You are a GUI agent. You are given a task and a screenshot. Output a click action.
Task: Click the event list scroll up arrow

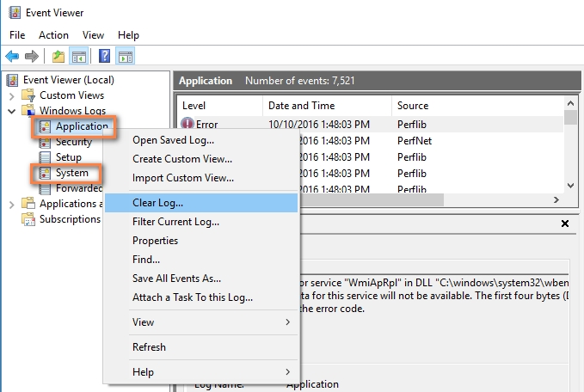570,103
